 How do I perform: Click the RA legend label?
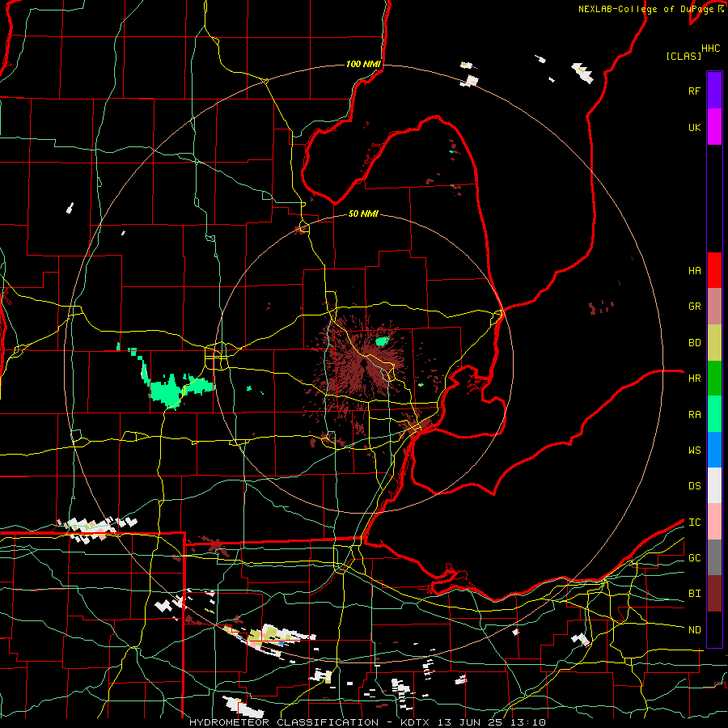[x=695, y=415]
